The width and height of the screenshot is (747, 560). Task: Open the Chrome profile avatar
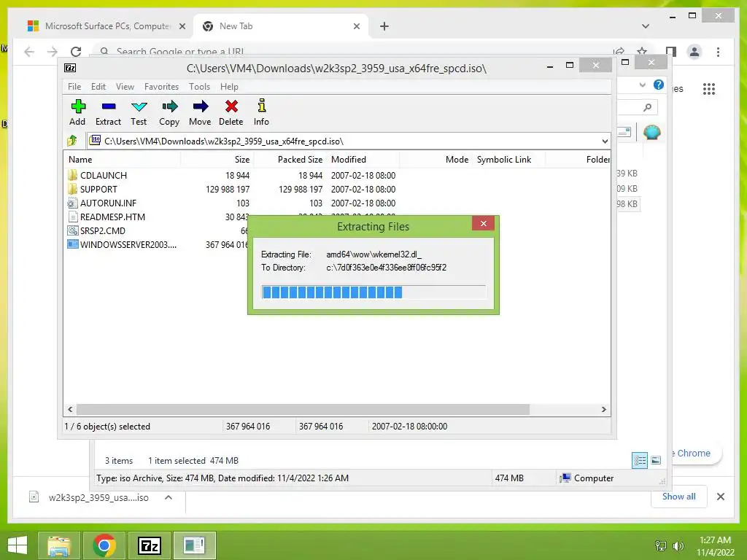(x=694, y=52)
